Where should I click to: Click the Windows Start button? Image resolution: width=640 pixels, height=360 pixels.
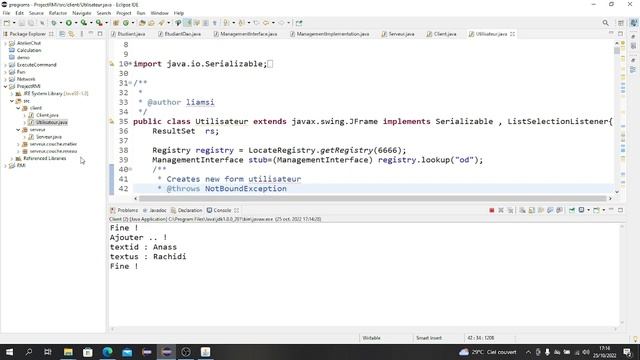coord(9,352)
